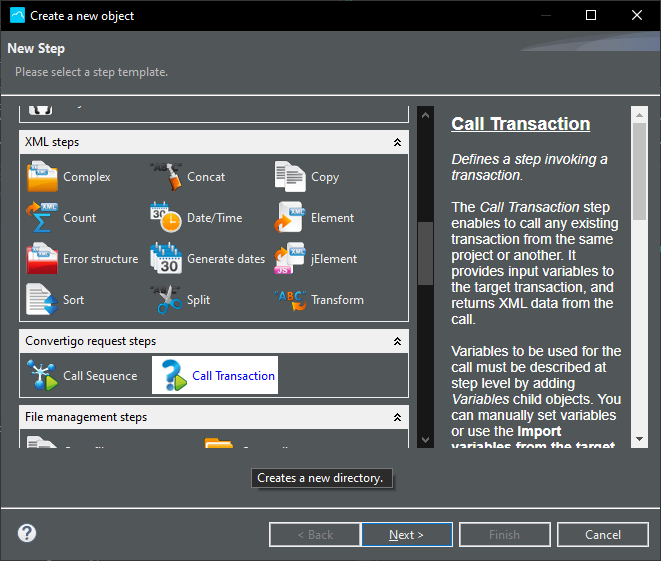Screen dimensions: 661x561
Task: Select the Transform step icon
Action: (290, 299)
